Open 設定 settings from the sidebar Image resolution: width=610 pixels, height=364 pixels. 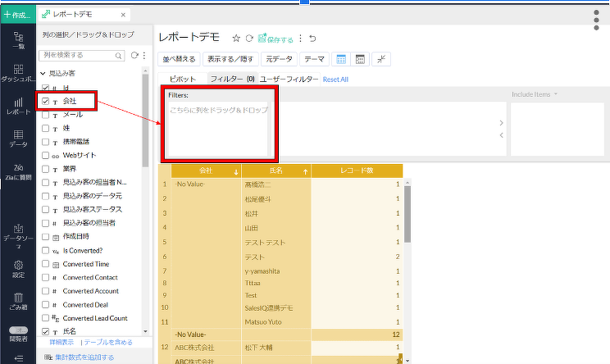18,269
